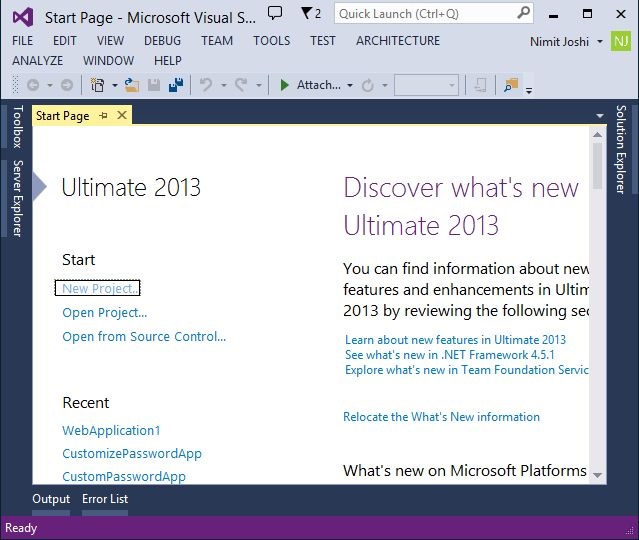The width and height of the screenshot is (639, 540).
Task: Click the Navigate Forward toolbar icon
Action: [x=67, y=85]
